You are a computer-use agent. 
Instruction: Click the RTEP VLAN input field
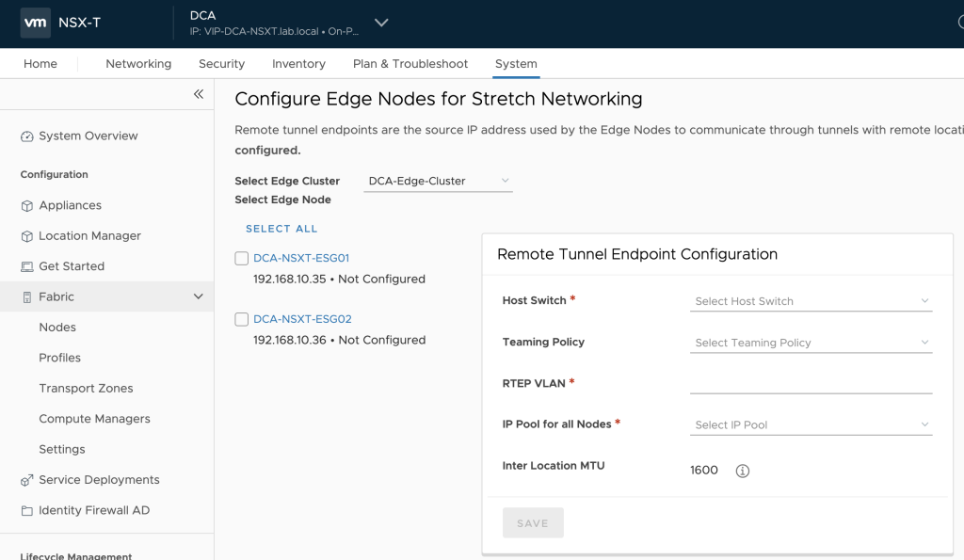coord(811,384)
